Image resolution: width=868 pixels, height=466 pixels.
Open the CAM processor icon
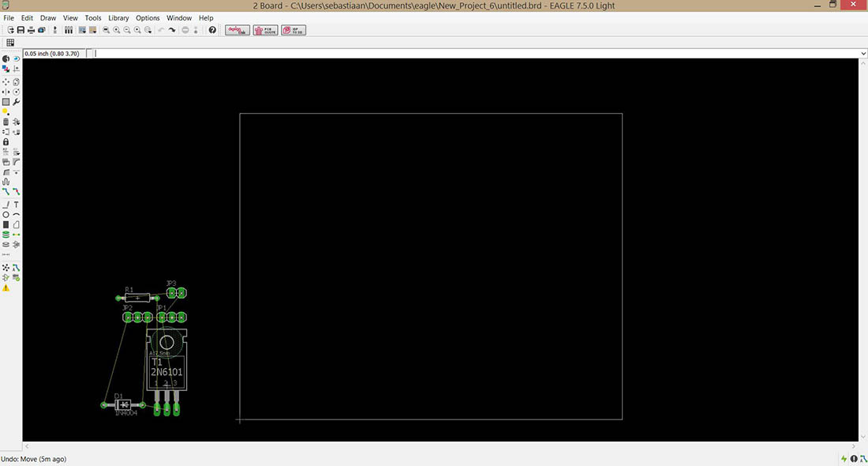42,30
